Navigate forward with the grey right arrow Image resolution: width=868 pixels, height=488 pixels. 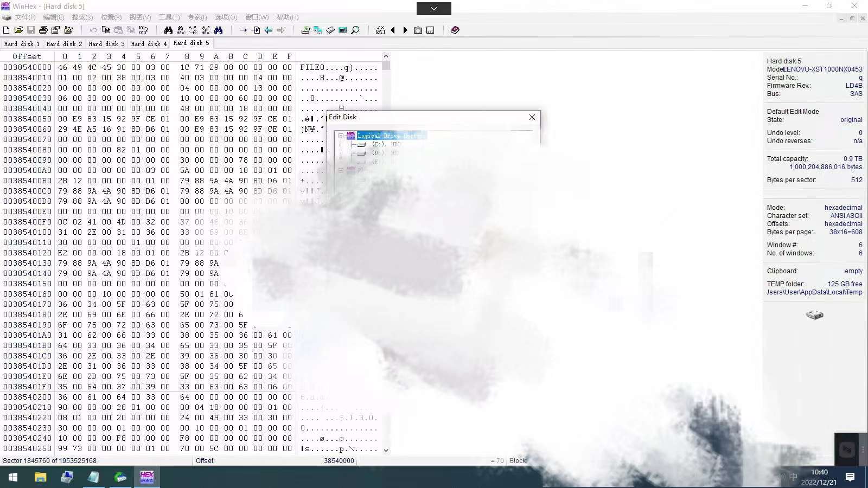280,30
